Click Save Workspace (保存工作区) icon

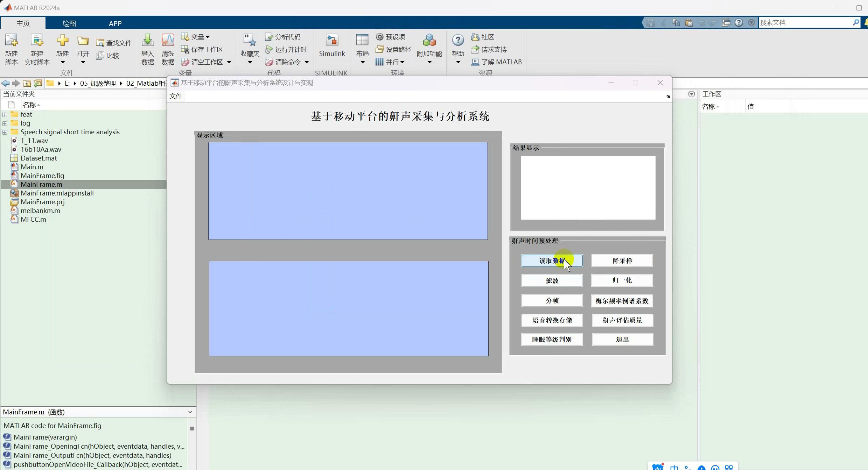(185, 49)
